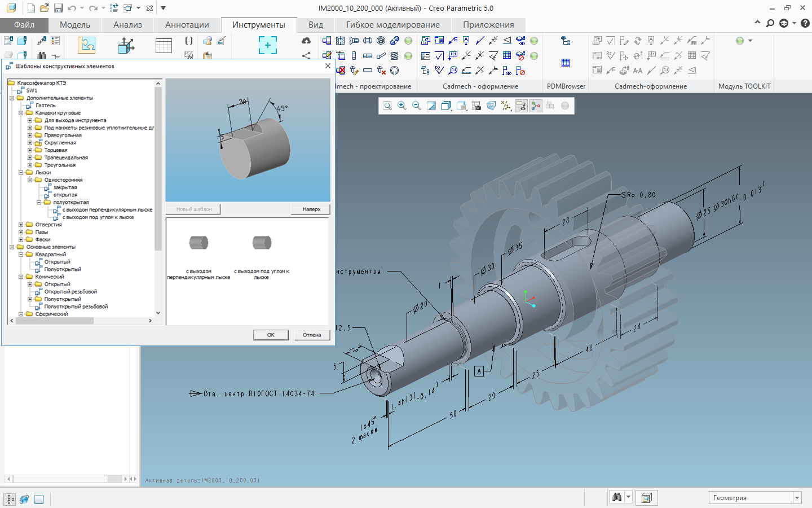Toggle the model tree display in status bar

(10, 499)
